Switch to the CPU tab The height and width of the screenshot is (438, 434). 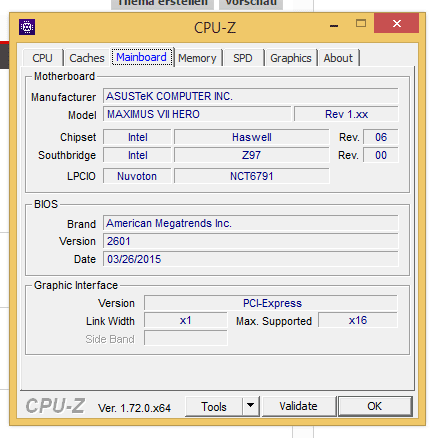point(43,58)
